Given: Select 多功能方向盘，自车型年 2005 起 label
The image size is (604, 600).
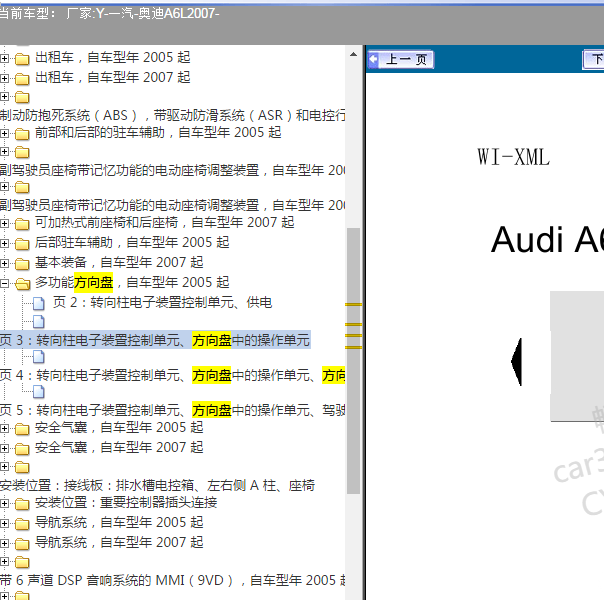Looking at the screenshot, I should pyautogui.click(x=132, y=282).
